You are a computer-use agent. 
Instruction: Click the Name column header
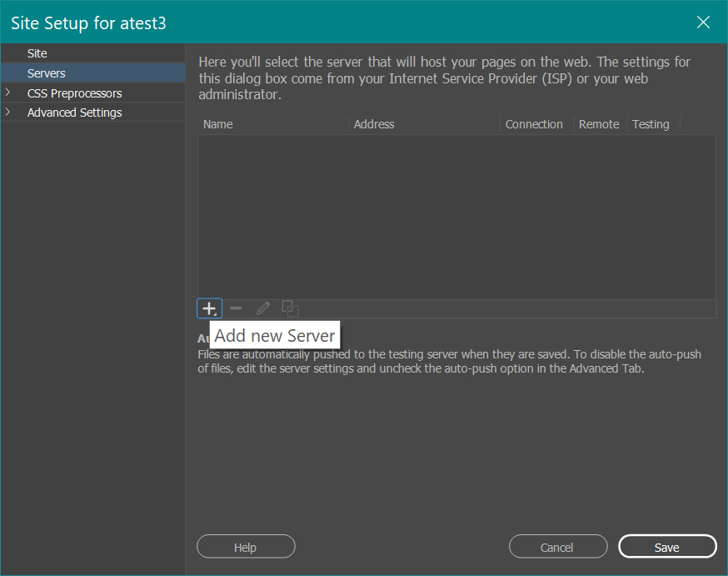(218, 124)
